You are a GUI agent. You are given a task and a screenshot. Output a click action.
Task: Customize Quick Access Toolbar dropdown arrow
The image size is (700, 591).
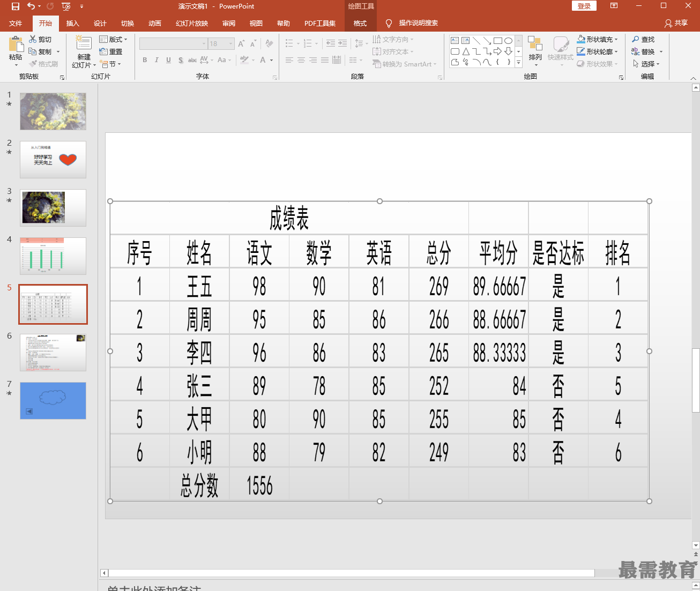coord(81,6)
